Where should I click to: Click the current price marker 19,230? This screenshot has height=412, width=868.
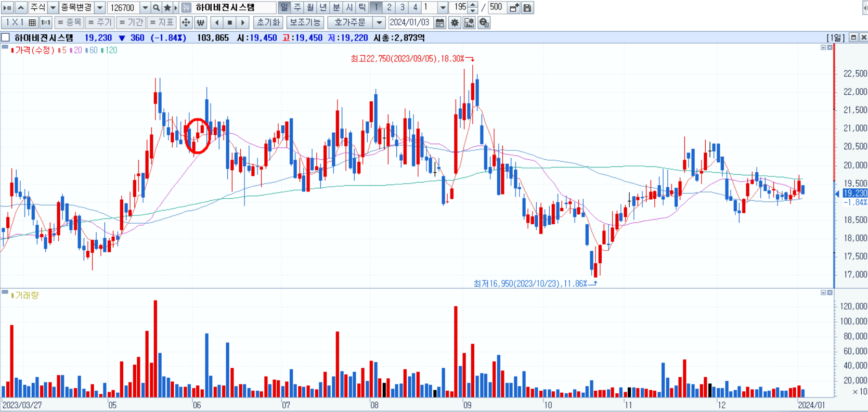click(854, 193)
